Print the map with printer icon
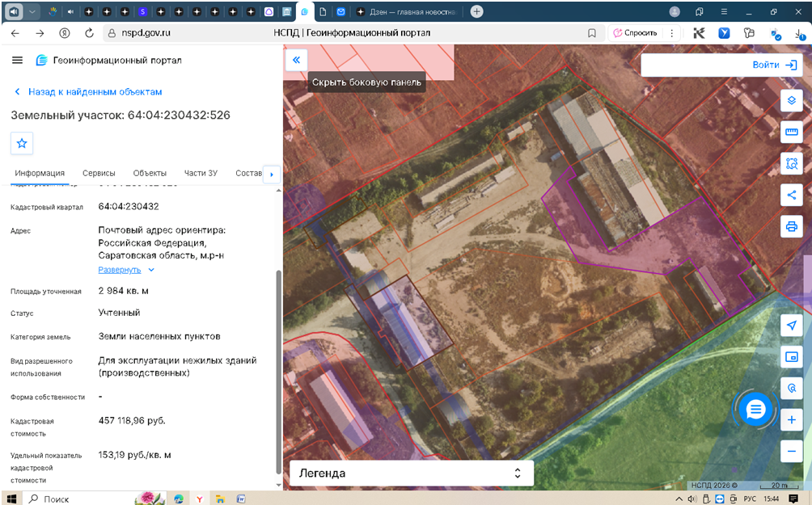 tap(791, 226)
